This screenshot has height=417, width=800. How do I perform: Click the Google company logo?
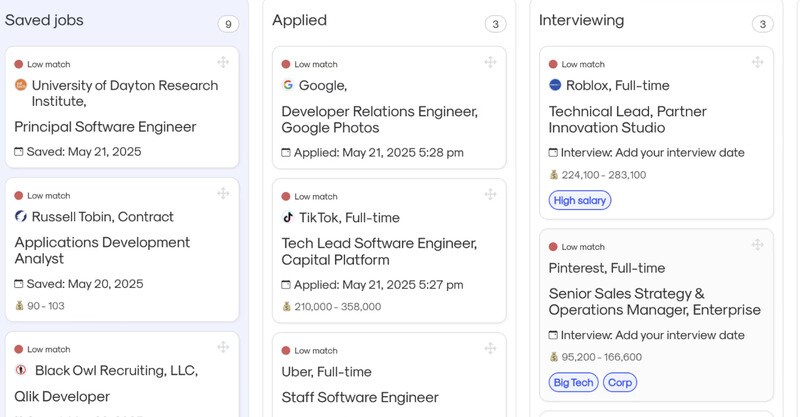pyautogui.click(x=288, y=86)
